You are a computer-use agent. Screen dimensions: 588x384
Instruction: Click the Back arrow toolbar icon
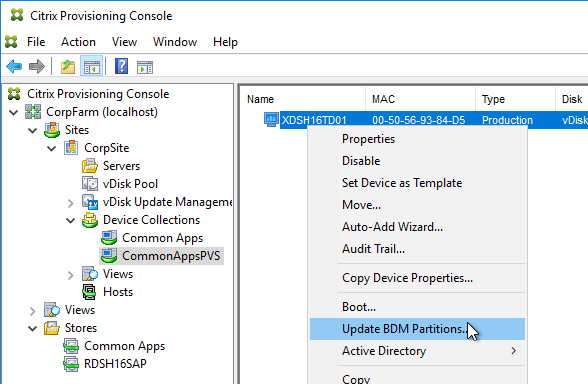pyautogui.click(x=14, y=67)
